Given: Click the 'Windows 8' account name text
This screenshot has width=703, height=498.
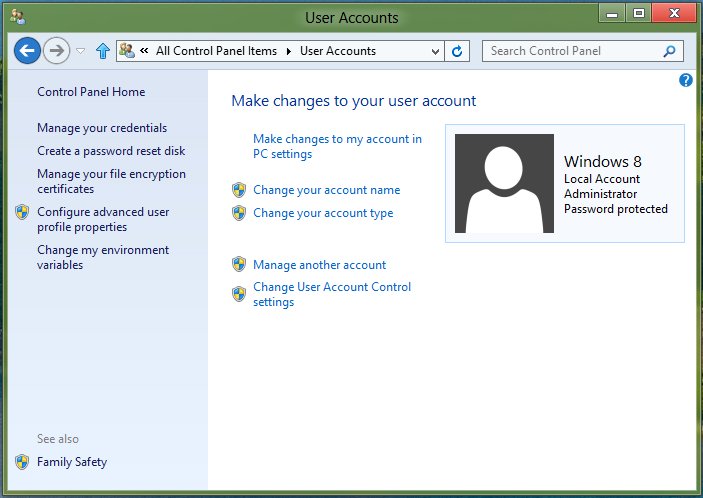Looking at the screenshot, I should (x=603, y=161).
